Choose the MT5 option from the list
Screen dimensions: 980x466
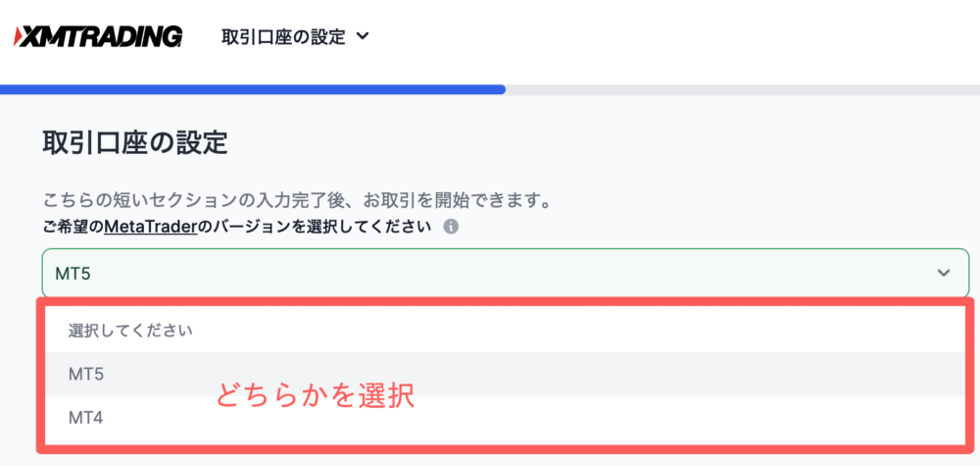click(x=505, y=374)
